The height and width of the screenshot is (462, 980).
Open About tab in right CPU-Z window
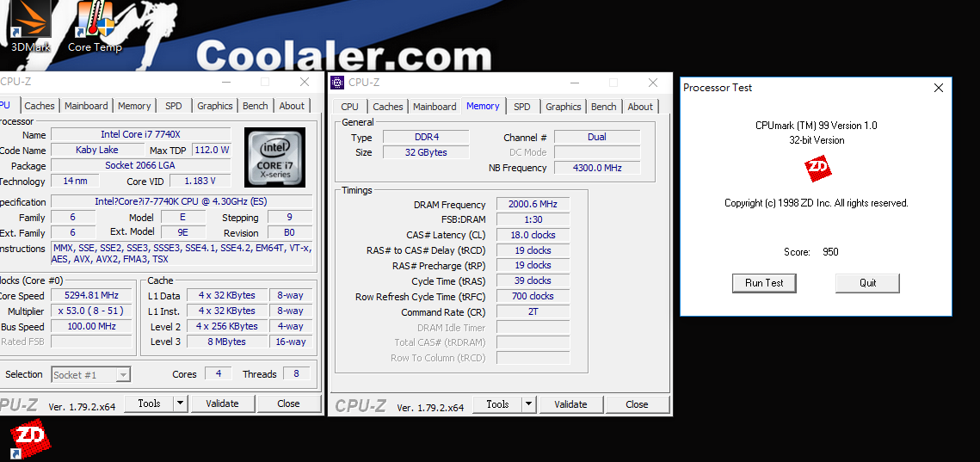pos(640,107)
